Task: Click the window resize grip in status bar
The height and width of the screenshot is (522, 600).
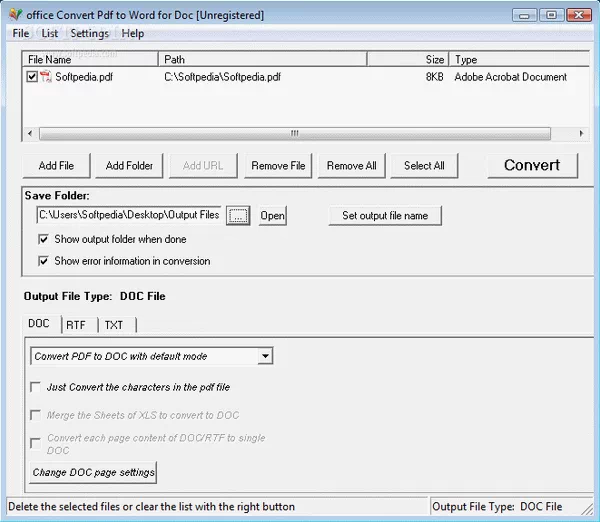Action: click(x=587, y=508)
